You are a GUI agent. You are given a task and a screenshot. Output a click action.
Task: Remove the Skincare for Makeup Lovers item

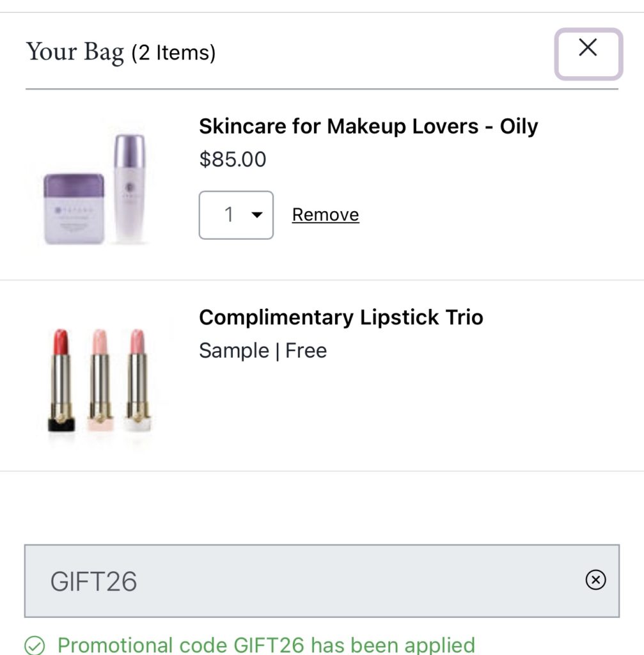tap(326, 215)
